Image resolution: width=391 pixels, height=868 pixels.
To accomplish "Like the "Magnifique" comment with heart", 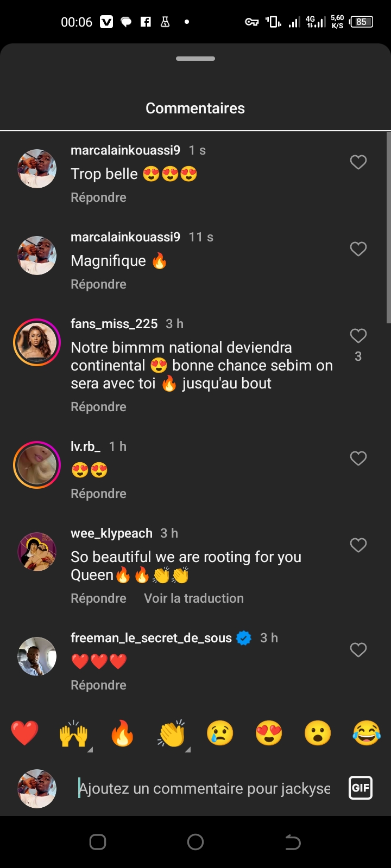I will click(358, 249).
